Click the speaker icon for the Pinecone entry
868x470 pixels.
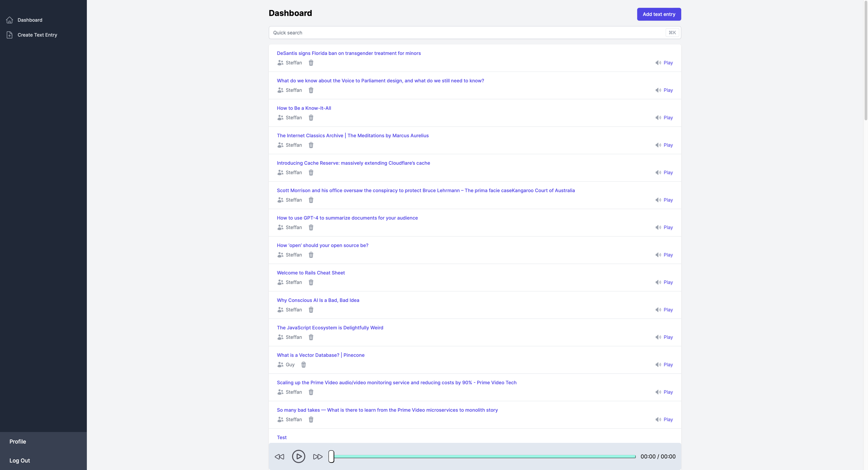click(658, 365)
